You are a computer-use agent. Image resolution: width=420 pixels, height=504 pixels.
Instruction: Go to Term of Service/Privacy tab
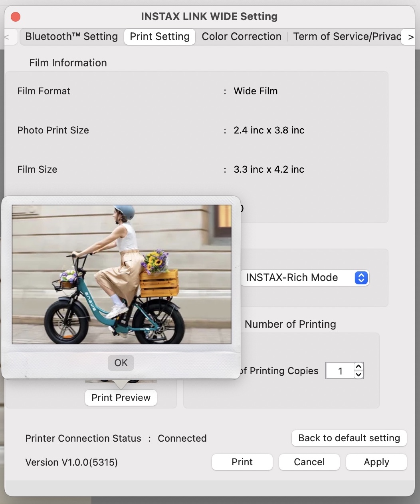point(347,37)
